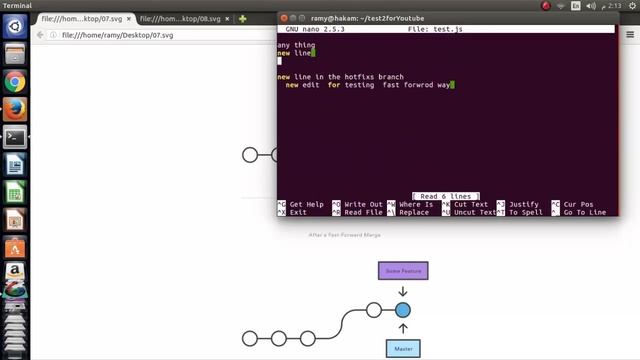Click the 'Read 6 lines' status message

click(446, 196)
